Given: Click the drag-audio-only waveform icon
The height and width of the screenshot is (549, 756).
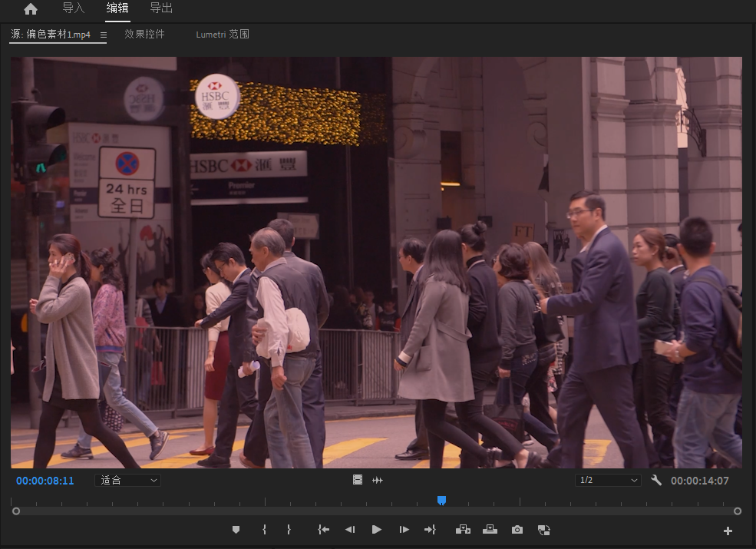Looking at the screenshot, I should pyautogui.click(x=378, y=480).
